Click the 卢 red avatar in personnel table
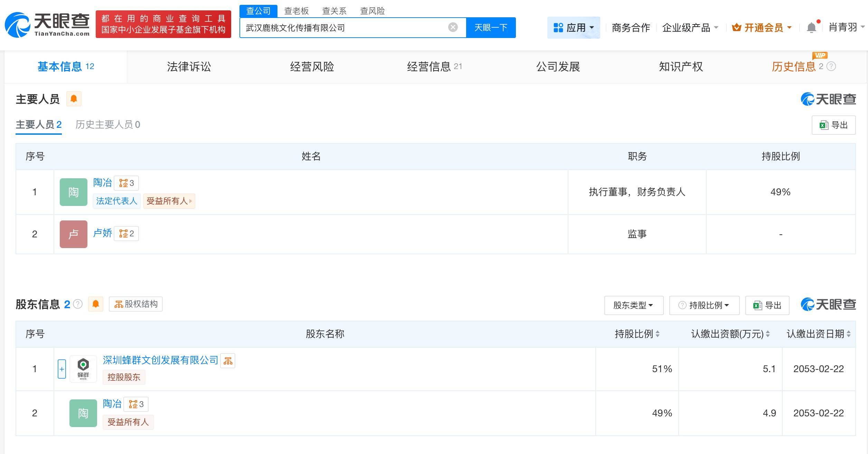The width and height of the screenshot is (868, 454). tap(74, 234)
